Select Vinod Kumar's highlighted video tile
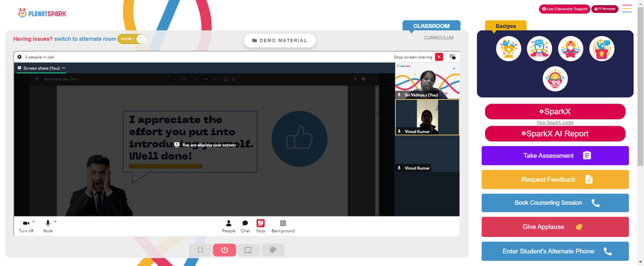The image size is (644, 266). 427,117
